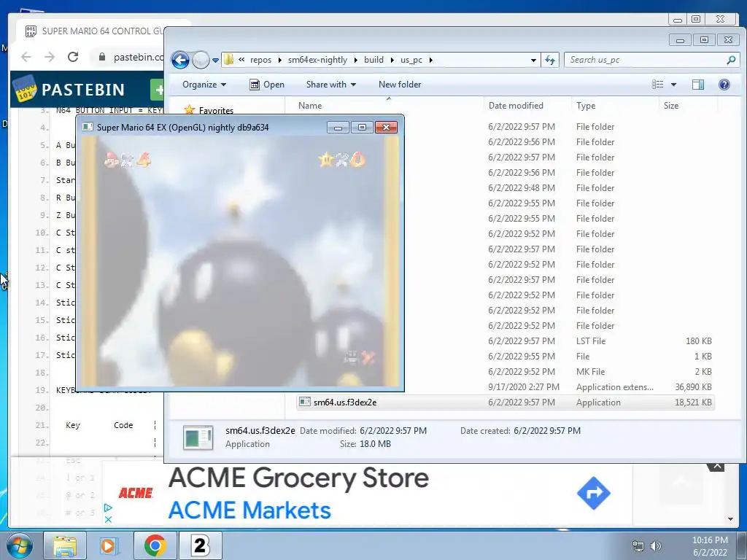The image size is (747, 560).
Task: Click the address bar refresh button
Action: point(550,60)
